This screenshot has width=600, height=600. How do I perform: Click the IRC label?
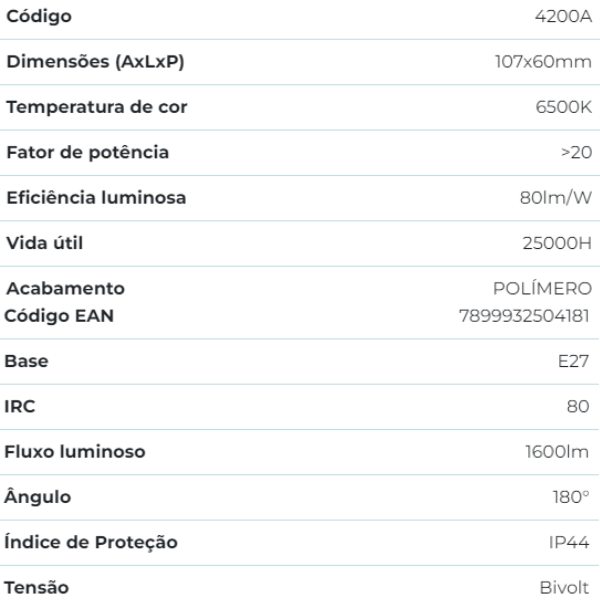tap(21, 407)
